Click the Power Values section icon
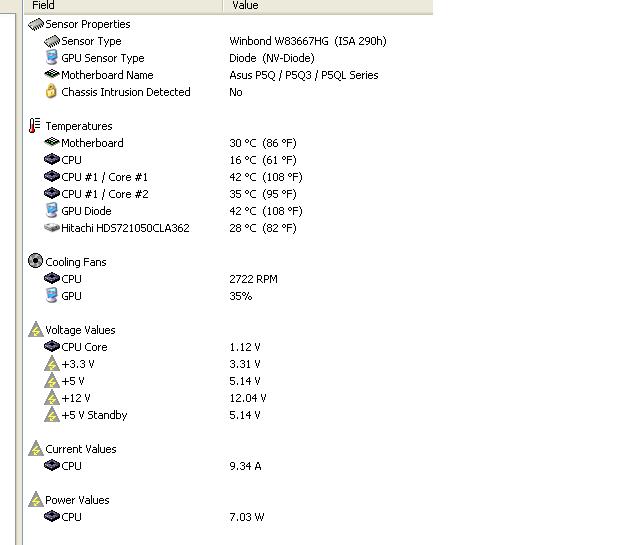The height and width of the screenshot is (545, 640). tap(36, 500)
